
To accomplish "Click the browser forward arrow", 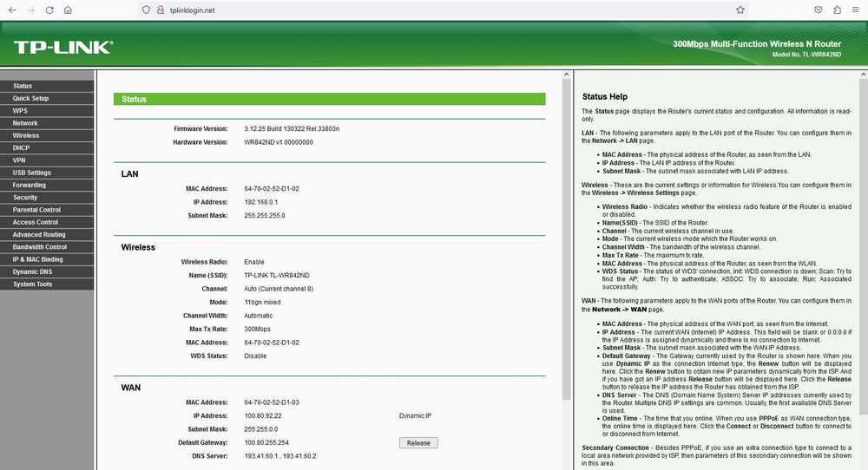I will click(x=31, y=10).
